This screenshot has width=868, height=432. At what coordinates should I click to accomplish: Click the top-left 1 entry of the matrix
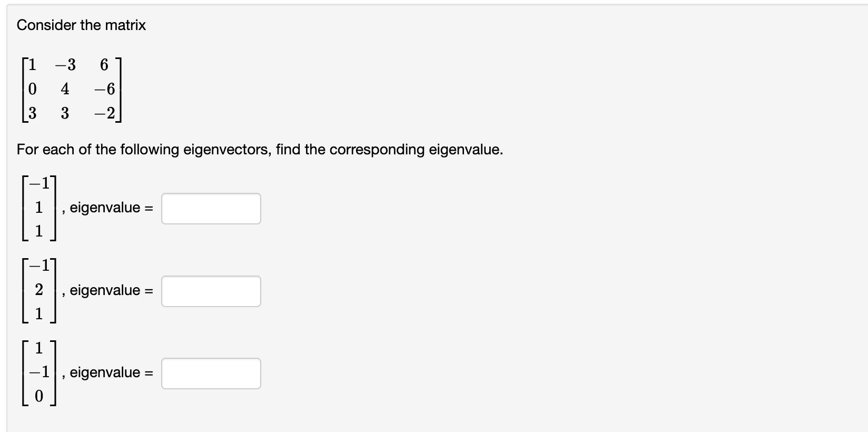pos(32,65)
